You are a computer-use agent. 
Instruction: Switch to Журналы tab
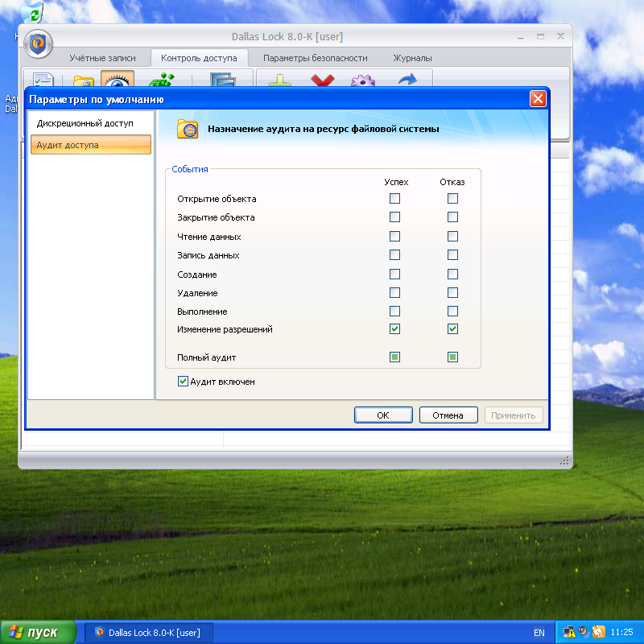pyautogui.click(x=412, y=58)
